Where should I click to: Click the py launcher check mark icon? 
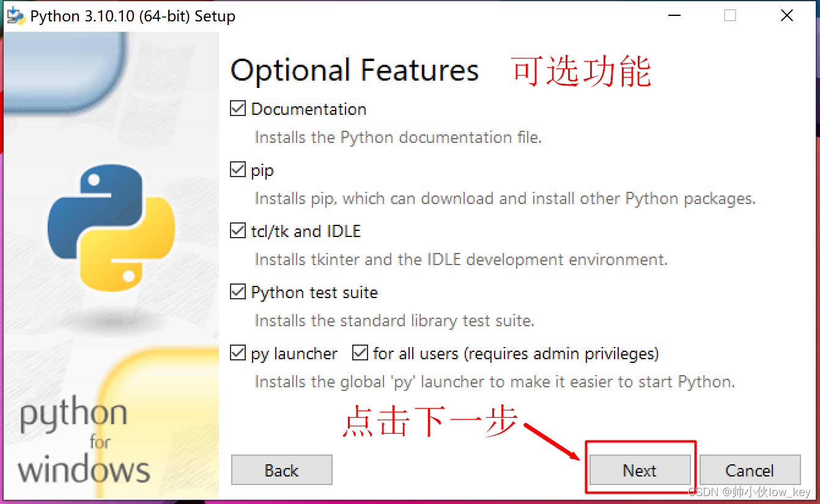coord(237,352)
